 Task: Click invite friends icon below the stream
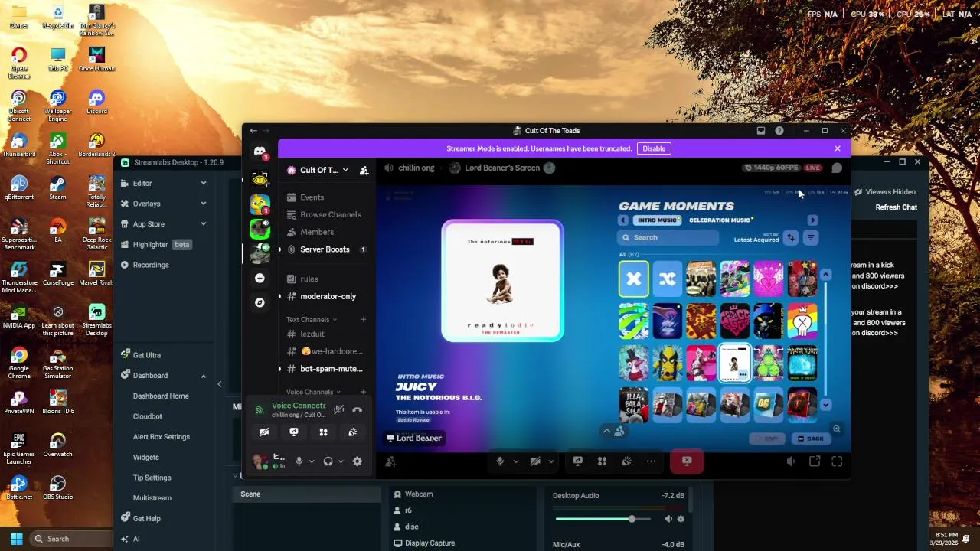click(390, 461)
